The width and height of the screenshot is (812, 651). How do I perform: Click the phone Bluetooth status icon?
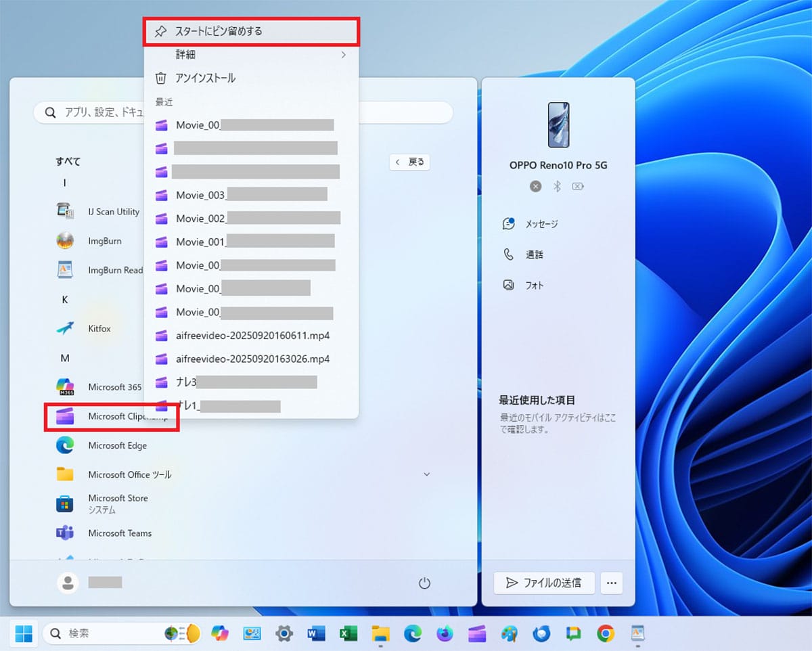click(x=558, y=186)
